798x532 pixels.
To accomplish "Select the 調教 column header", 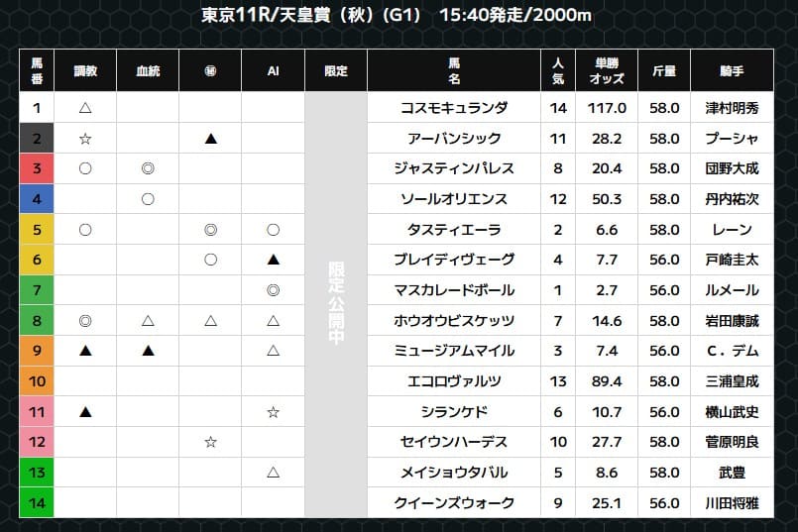I will coord(85,70).
